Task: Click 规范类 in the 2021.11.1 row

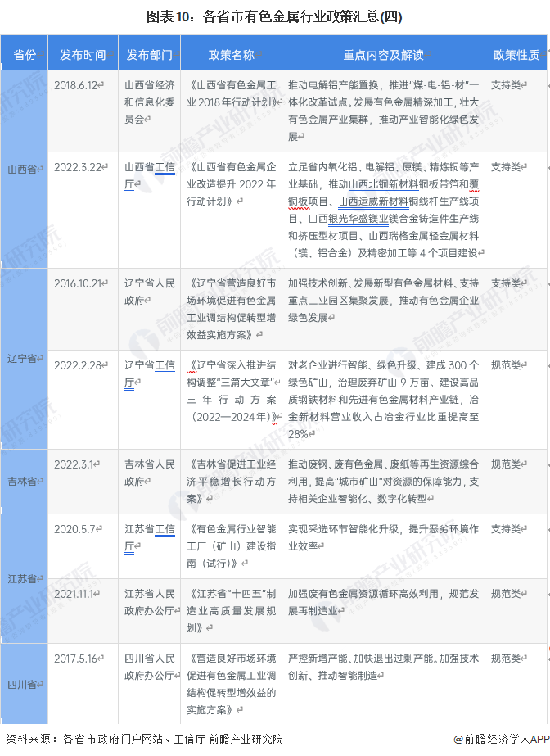Action: pos(506,594)
